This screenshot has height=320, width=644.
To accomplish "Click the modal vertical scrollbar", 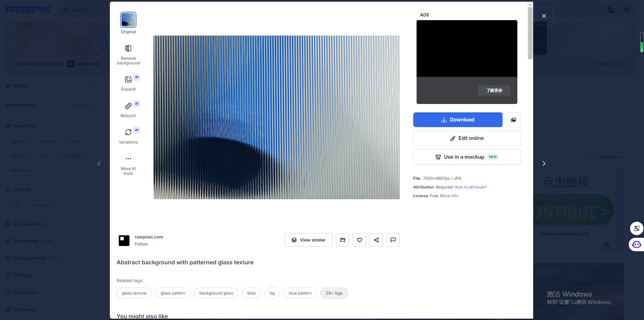I will click(x=530, y=33).
